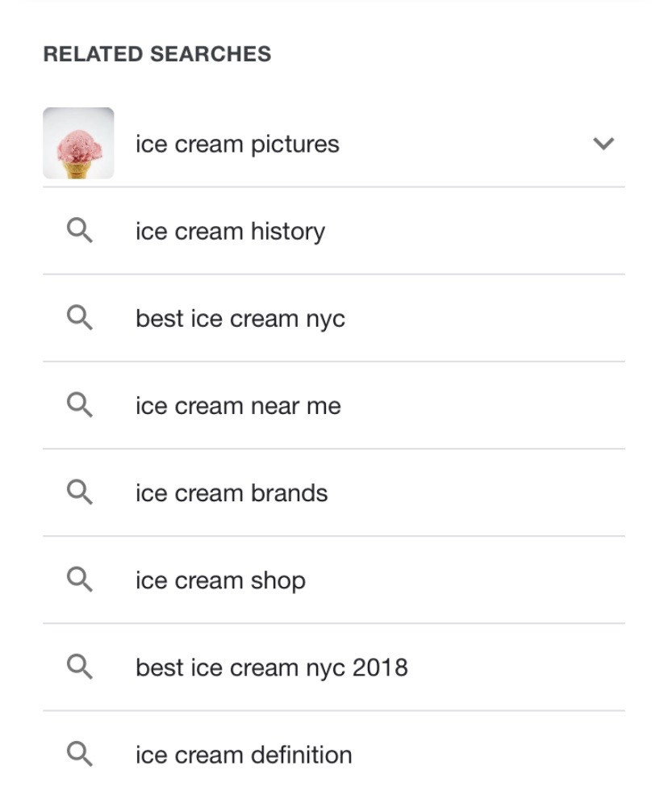Select the magnifier icon next to ice cream shop
This screenshot has width=668, height=812.
coord(80,580)
